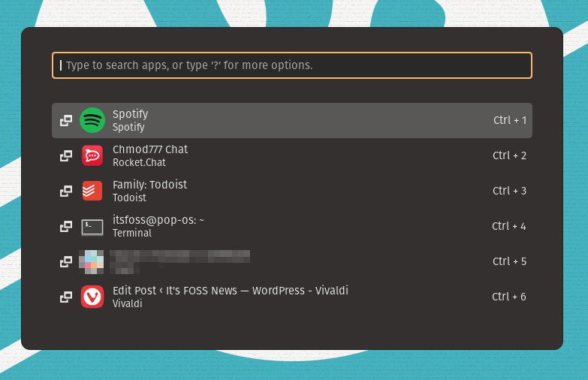Viewport: 588px width, 380px height.
Task: Open the Family: Todoist window title
Action: point(149,185)
